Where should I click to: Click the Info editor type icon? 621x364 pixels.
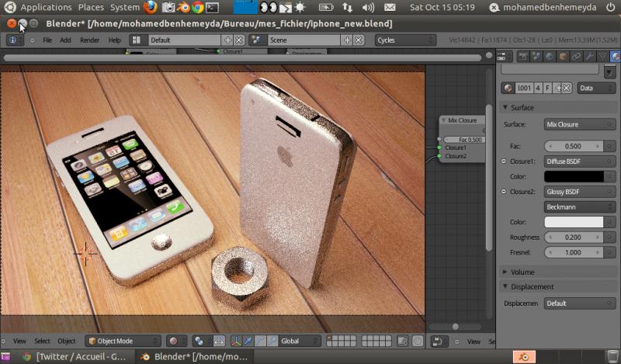[x=15, y=40]
